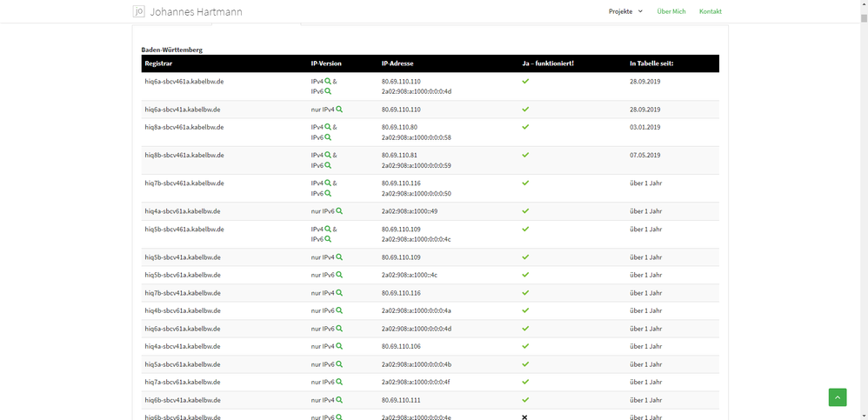
Task: Click search icon in hiq5b-sbcv61a row
Action: point(339,275)
